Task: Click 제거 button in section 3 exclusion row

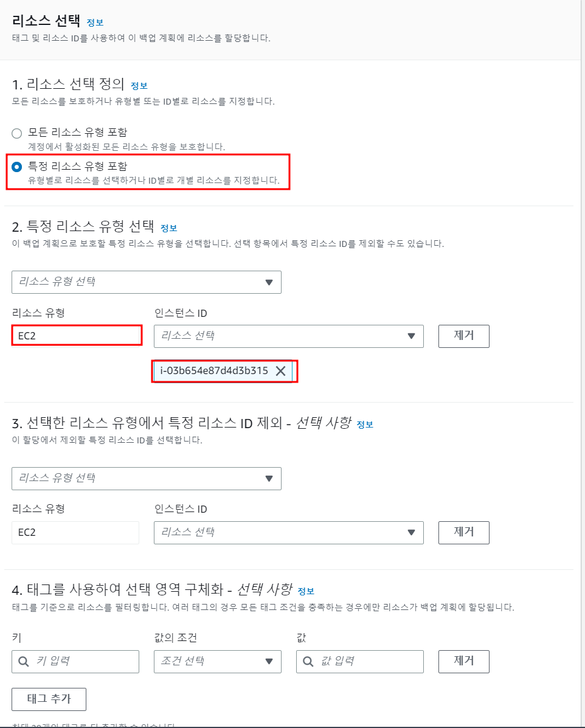Action: [464, 533]
